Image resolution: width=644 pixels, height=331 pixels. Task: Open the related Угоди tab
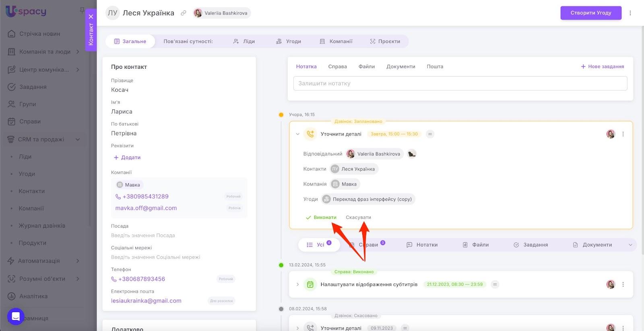tap(289, 41)
